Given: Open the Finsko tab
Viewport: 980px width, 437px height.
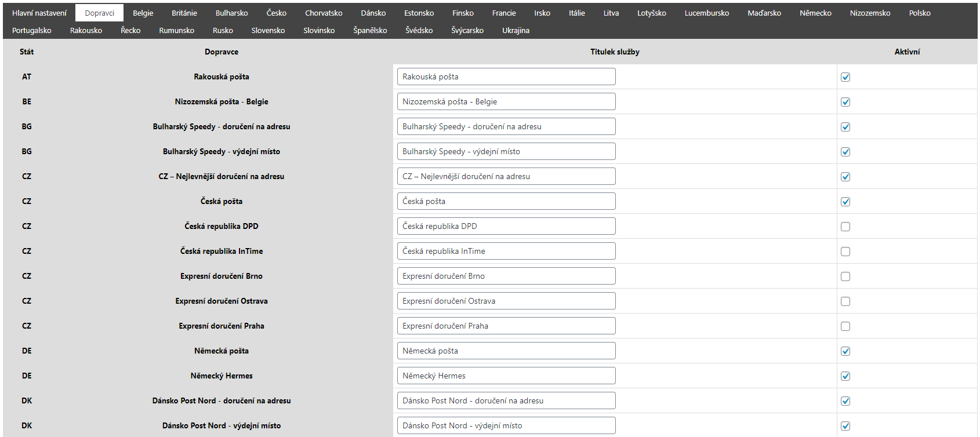Looking at the screenshot, I should pos(463,13).
